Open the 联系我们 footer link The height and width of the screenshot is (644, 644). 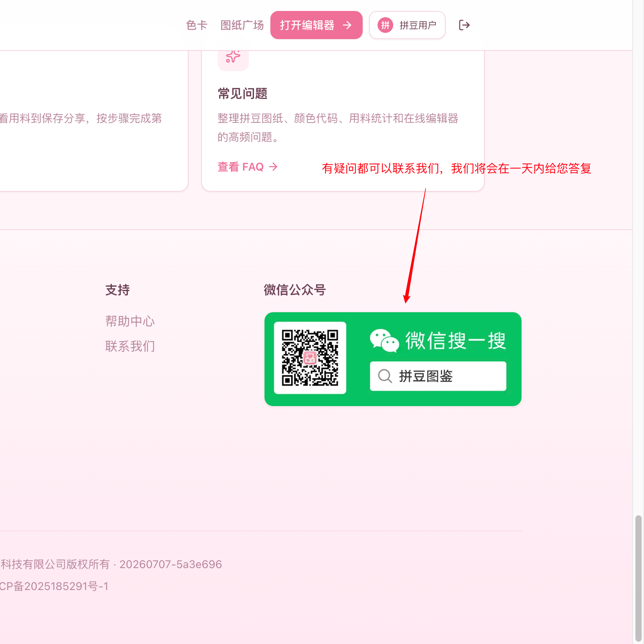pyautogui.click(x=130, y=346)
